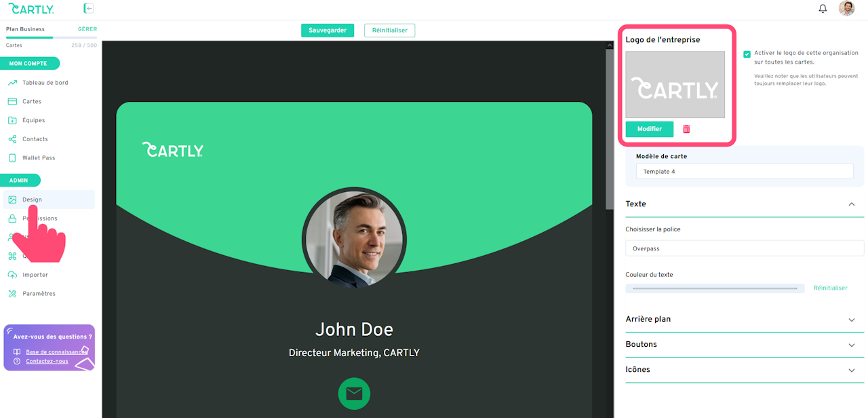Open Tableau de bord menu item
This screenshot has width=868, height=418.
tap(45, 83)
